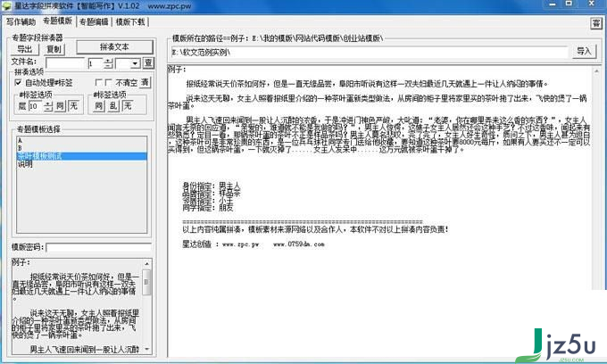This screenshot has height=364, width=607.
Task: Click the www.0759dm.com text in the output
Action: click(x=299, y=244)
